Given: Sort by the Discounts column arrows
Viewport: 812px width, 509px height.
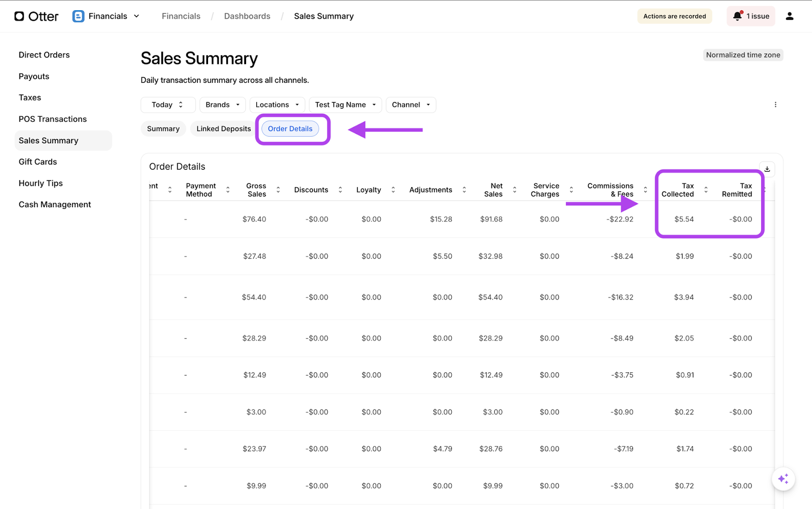Looking at the screenshot, I should click(340, 190).
